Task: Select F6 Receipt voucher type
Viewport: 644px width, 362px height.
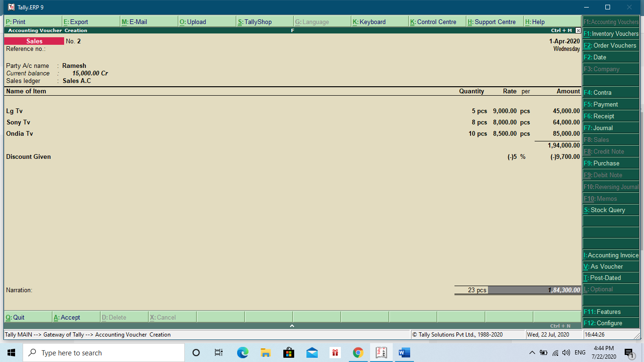Action: click(611, 116)
